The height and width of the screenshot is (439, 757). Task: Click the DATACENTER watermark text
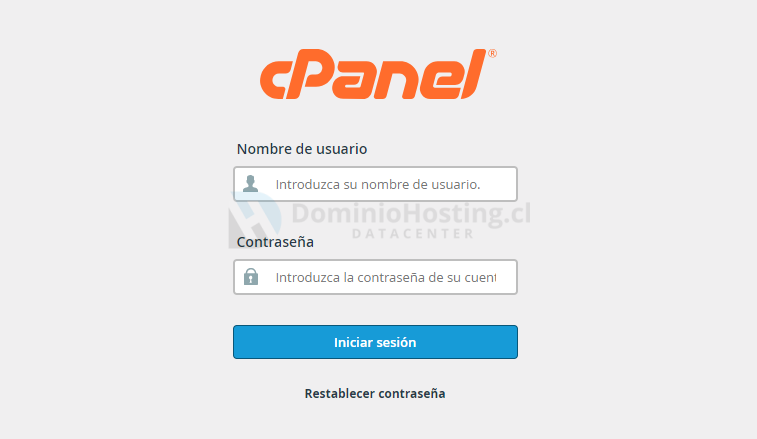click(x=413, y=234)
